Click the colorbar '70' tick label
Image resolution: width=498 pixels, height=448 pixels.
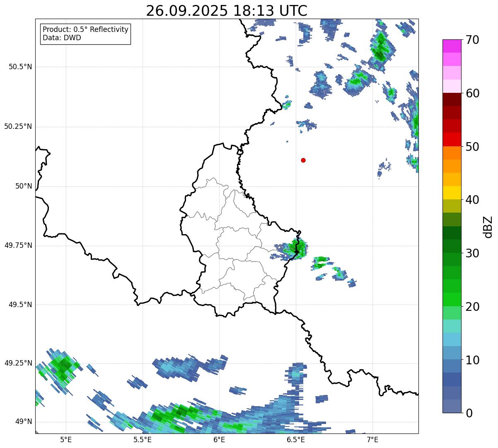472,40
